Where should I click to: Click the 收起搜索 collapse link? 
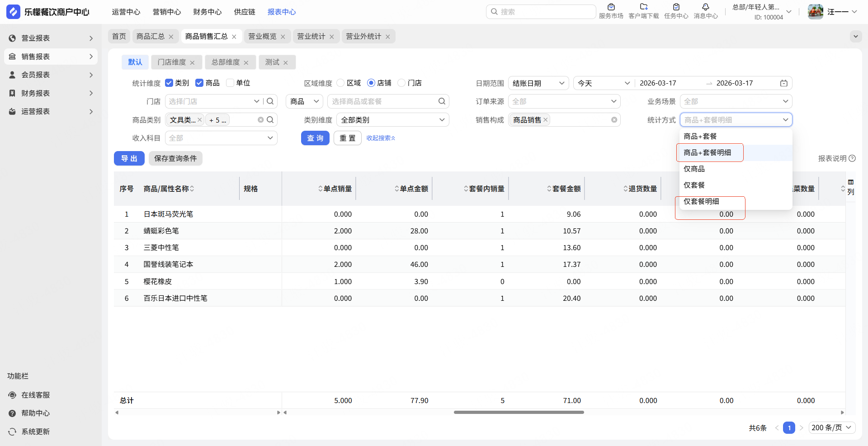(381, 138)
